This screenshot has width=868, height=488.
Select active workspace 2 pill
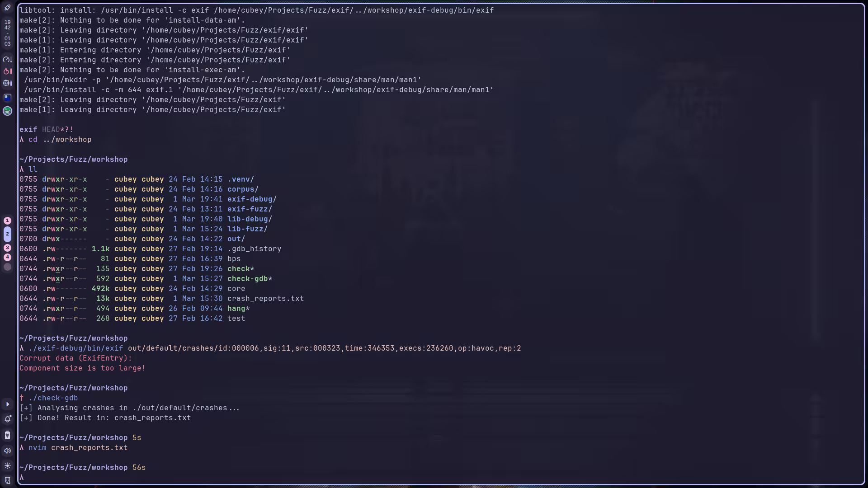pos(7,234)
